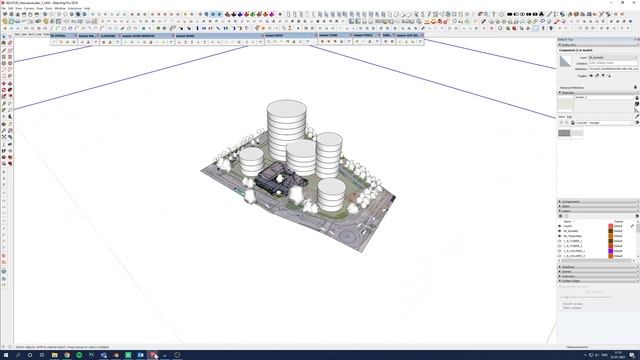Click Add Layer plus icon
This screenshot has width=640, height=360.
tap(560, 216)
